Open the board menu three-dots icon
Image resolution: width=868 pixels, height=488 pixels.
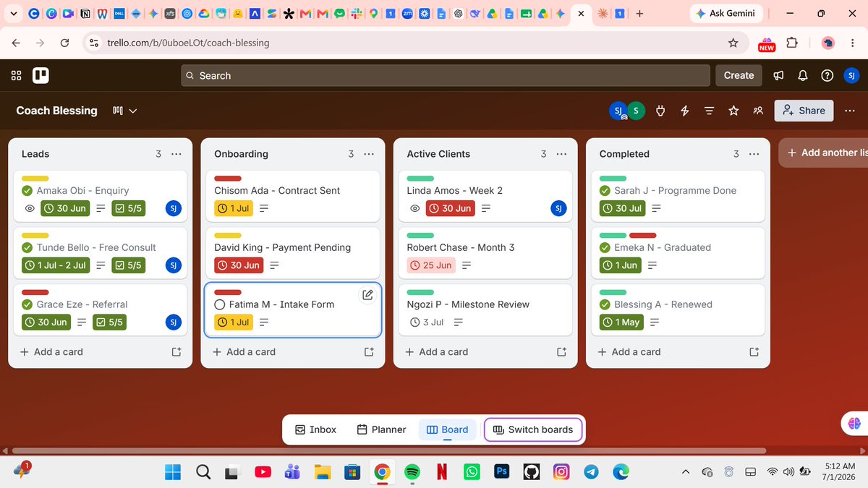click(x=849, y=111)
